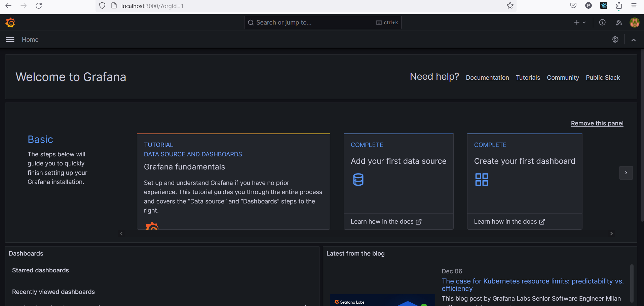Click the shield tracking protection icon
Screen dimensions: 644x306
(102, 6)
